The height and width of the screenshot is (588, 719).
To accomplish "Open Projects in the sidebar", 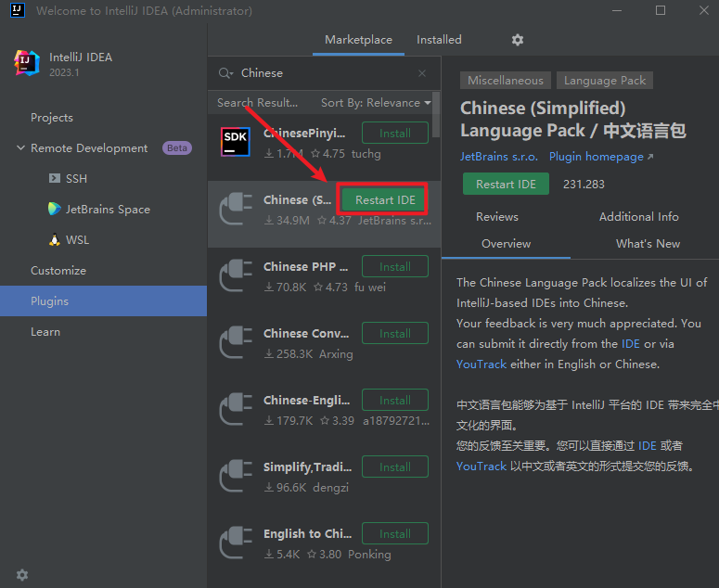I will coord(52,118).
